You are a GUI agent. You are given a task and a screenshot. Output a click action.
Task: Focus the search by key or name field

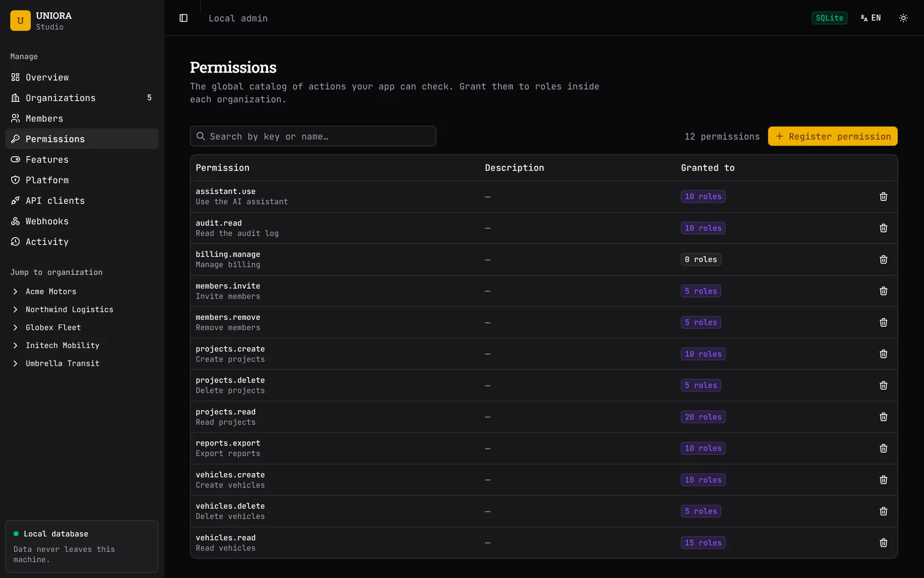pos(313,136)
